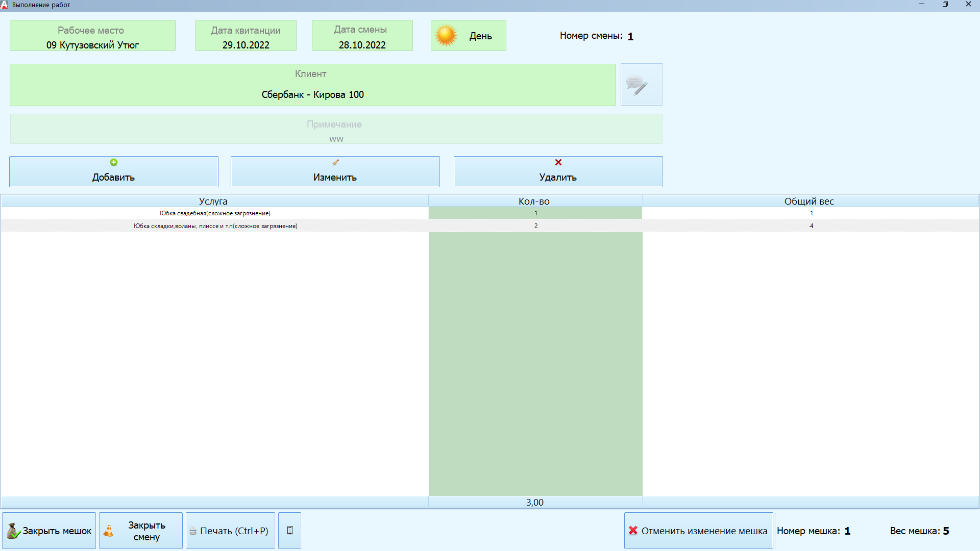Image resolution: width=980 pixels, height=551 pixels.
Task: Open Рабочее место 09 Кутузовский Утюг field
Action: click(x=92, y=36)
